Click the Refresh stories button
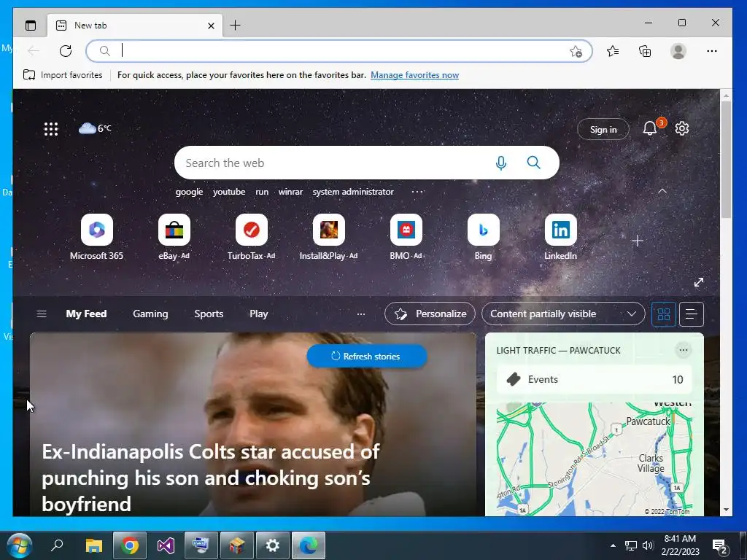This screenshot has height=560, width=747. tap(366, 356)
